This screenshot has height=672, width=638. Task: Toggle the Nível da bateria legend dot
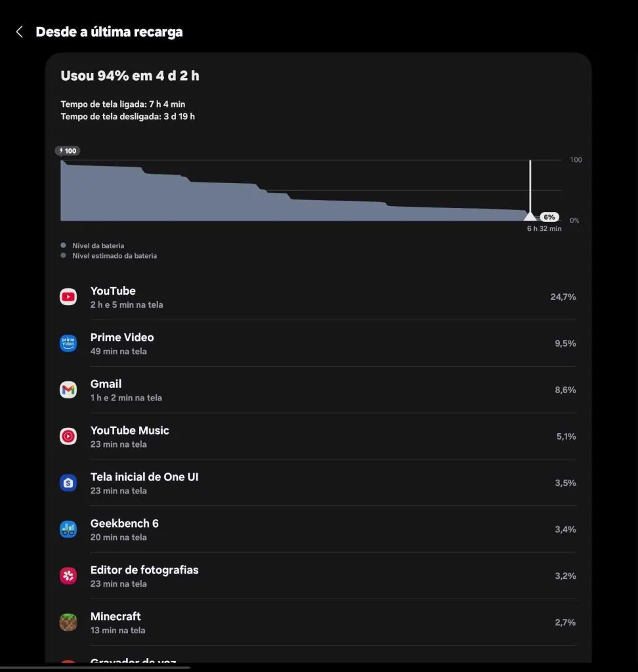click(62, 244)
